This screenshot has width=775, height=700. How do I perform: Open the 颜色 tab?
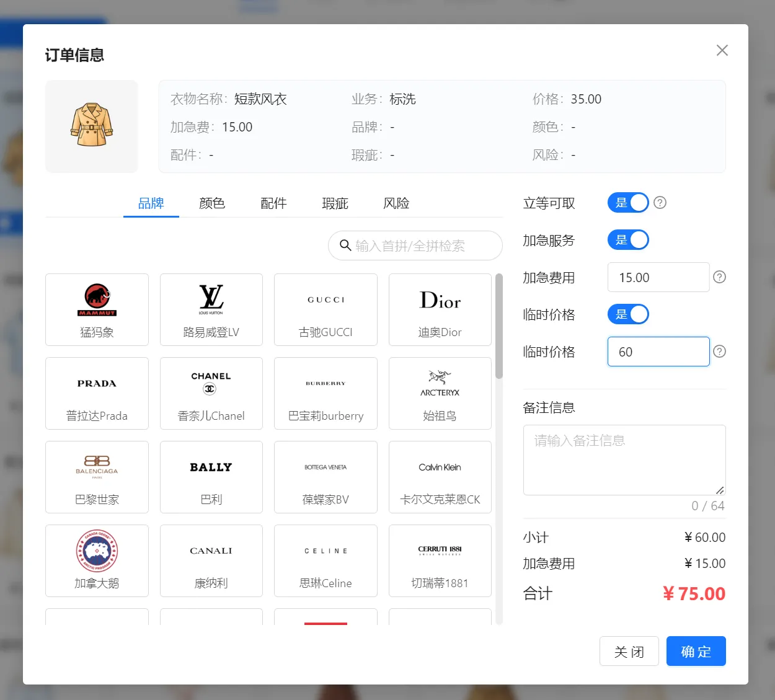[212, 203]
